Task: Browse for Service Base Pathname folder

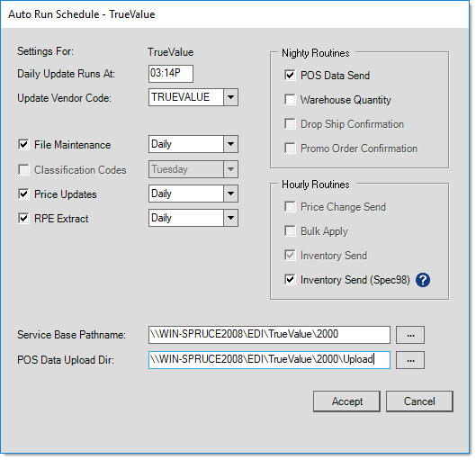Action: (410, 335)
